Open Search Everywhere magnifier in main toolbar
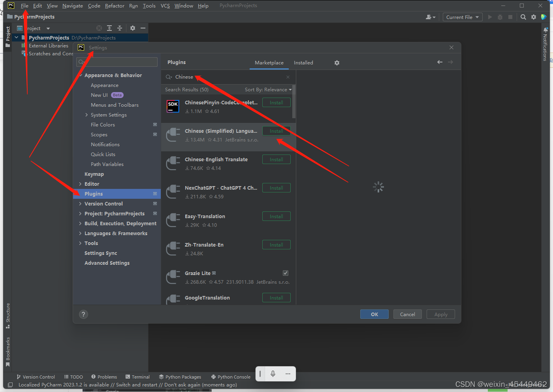The image size is (553, 392). pos(523,17)
